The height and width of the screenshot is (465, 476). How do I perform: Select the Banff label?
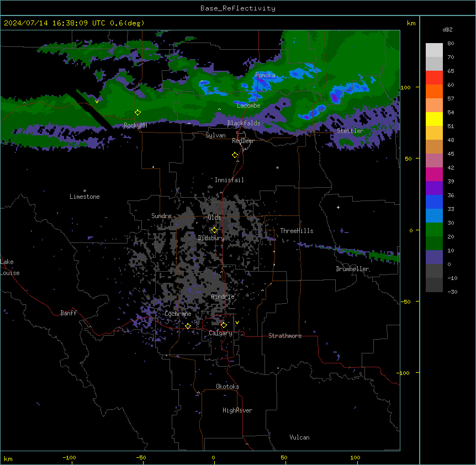(x=68, y=313)
